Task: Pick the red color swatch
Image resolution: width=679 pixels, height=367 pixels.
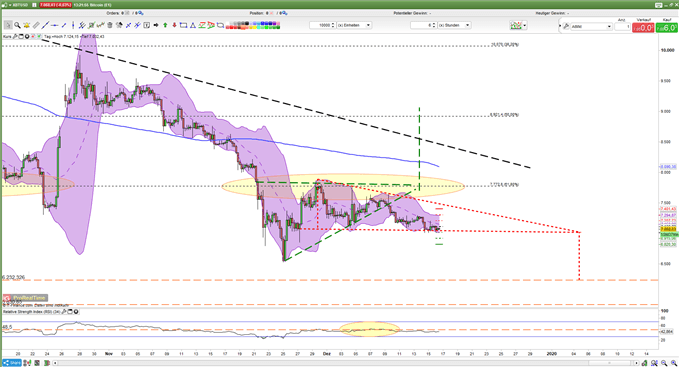Action: [x=231, y=27]
